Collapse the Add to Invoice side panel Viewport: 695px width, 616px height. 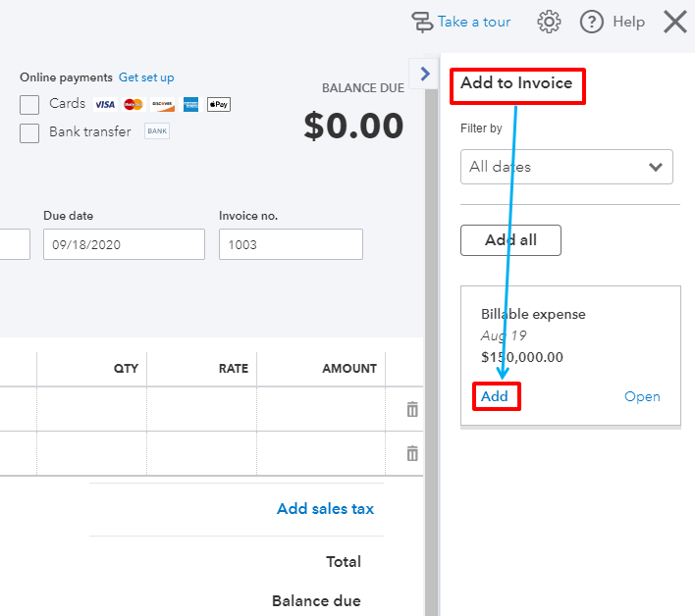pos(425,74)
